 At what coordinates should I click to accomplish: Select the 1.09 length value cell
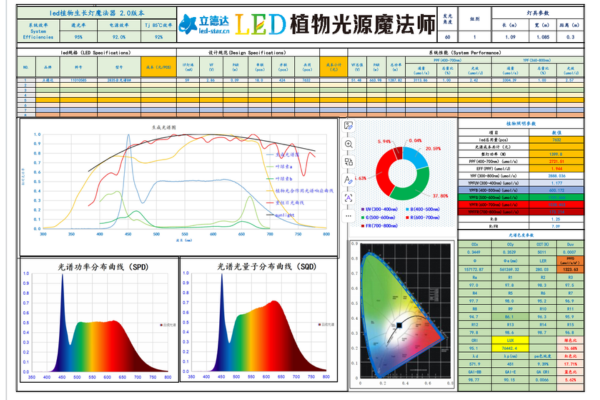pyautogui.click(x=510, y=37)
